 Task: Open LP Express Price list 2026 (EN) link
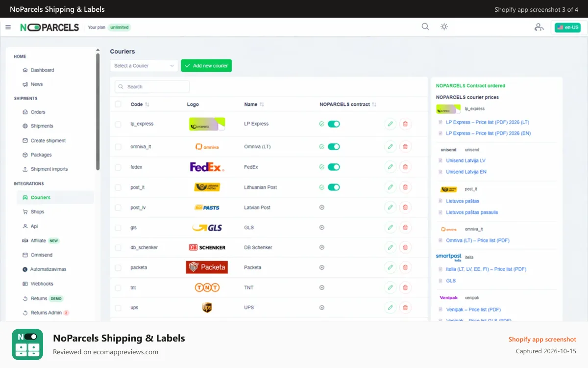[x=488, y=133]
